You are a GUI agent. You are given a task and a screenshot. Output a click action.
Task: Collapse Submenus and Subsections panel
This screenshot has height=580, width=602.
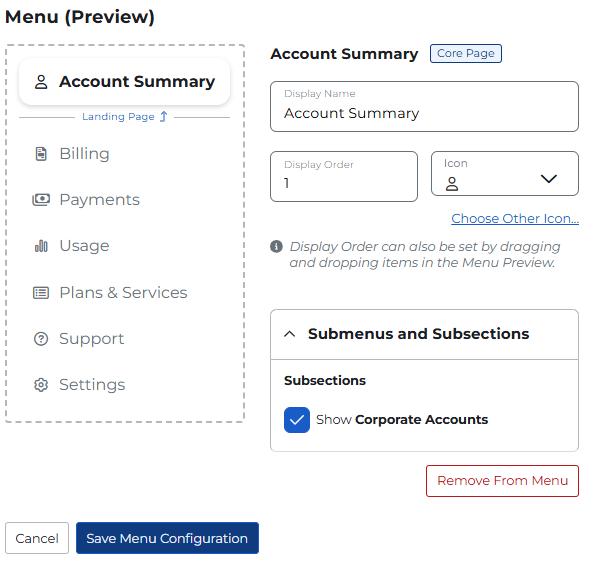click(290, 334)
